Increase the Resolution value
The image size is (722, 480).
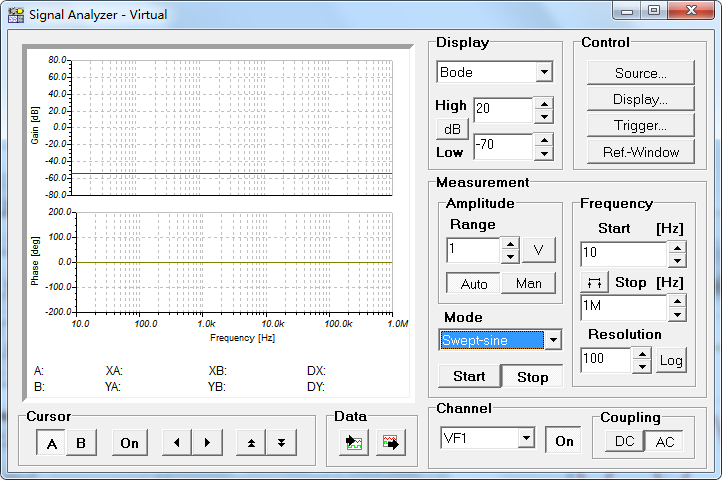pos(642,354)
